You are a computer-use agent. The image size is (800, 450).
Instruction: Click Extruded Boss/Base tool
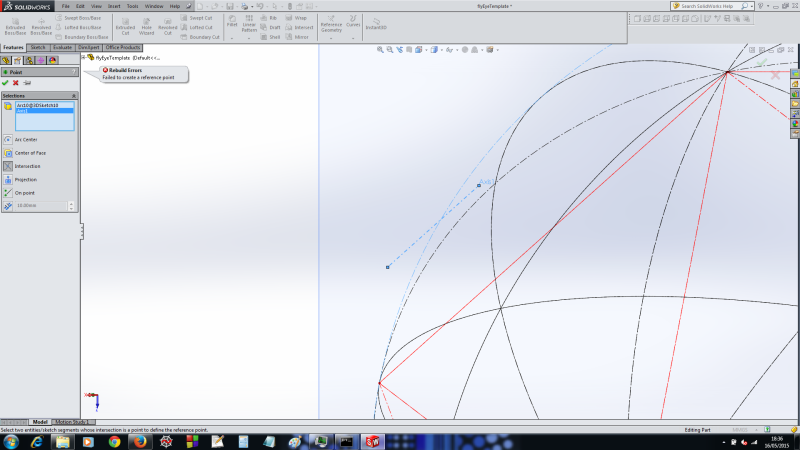click(15, 27)
